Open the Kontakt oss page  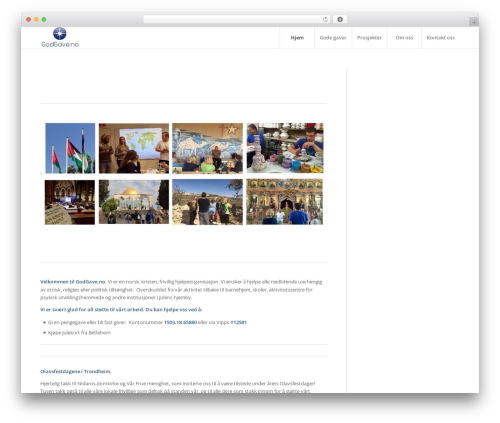(441, 38)
